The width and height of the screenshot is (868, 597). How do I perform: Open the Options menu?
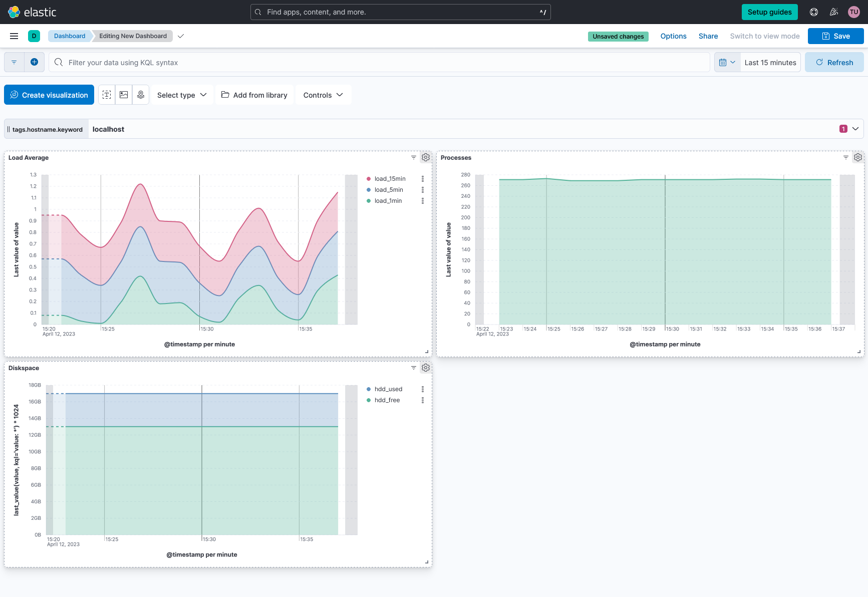(x=673, y=36)
